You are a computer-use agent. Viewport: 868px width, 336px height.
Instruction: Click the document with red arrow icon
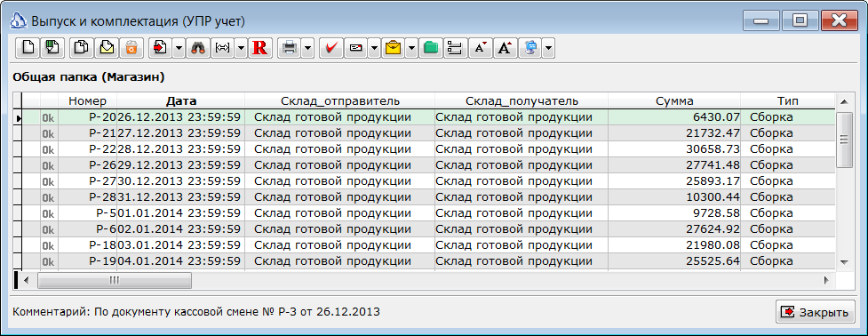click(x=161, y=48)
